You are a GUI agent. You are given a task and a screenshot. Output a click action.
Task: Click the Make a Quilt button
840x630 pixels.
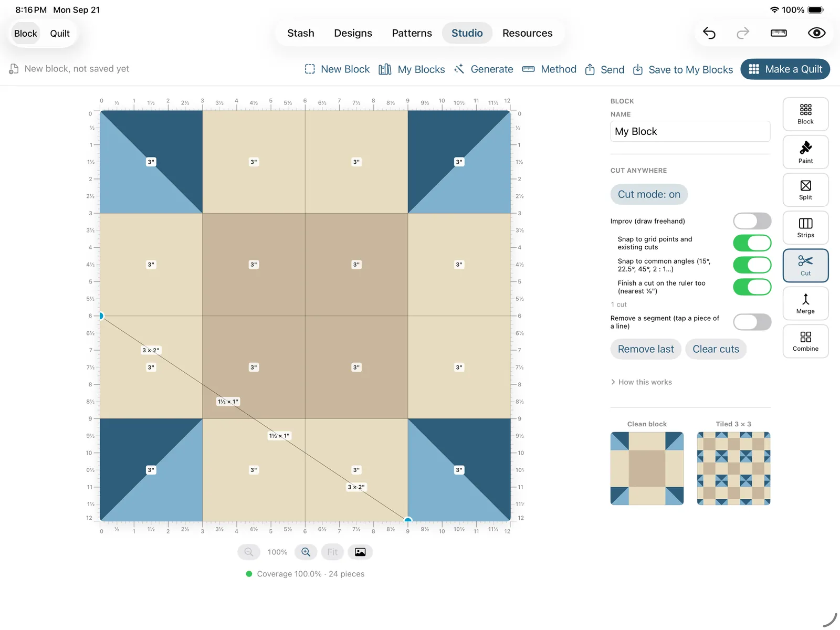coord(785,69)
